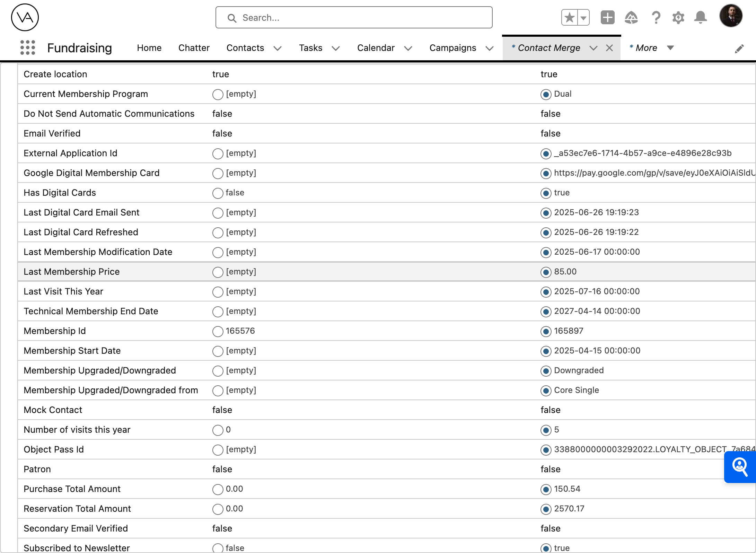The width and height of the screenshot is (756, 553).
Task: Close the Contact Merge tab
Action: click(609, 48)
